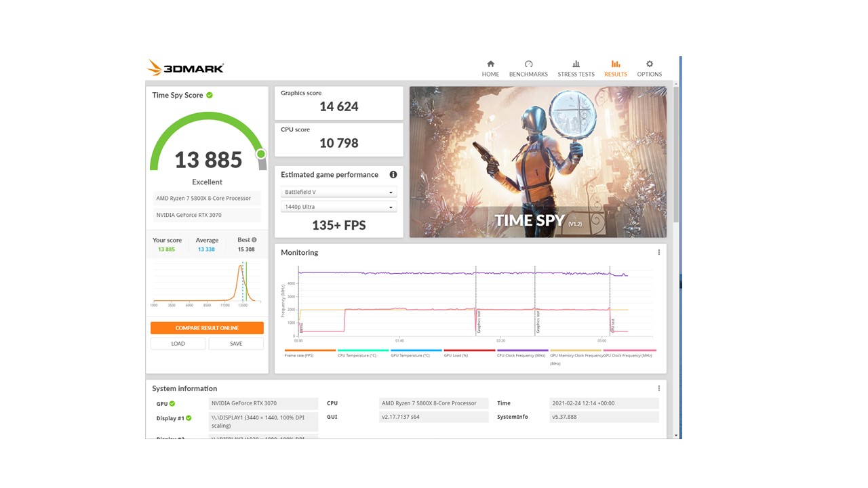Open the Battlefield V game dropdown
Image resolution: width=868 pixels, height=488 pixels.
(x=338, y=192)
